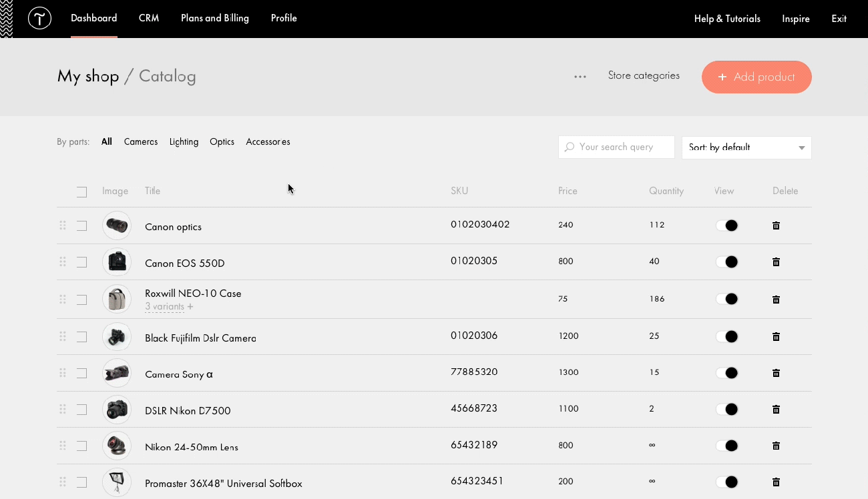Click the drag handle for Nikon 24-50mm Lens
This screenshot has height=499, width=868.
[62, 446]
